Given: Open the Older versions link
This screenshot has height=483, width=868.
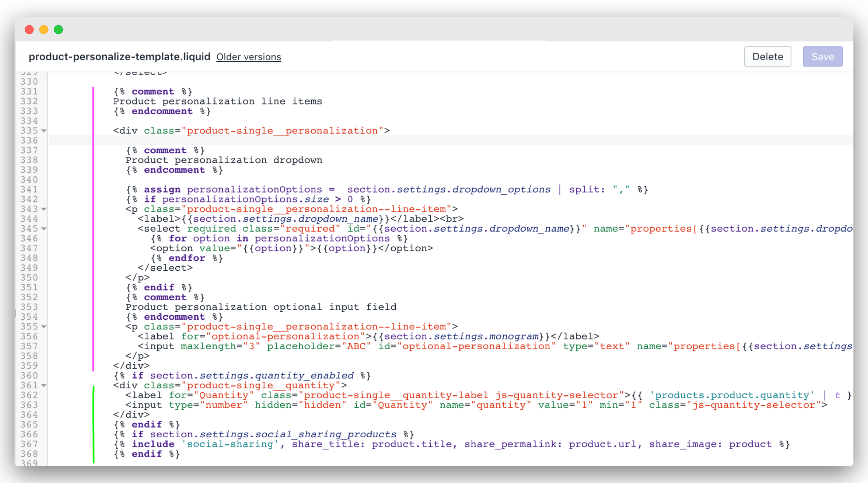Looking at the screenshot, I should coord(249,57).
